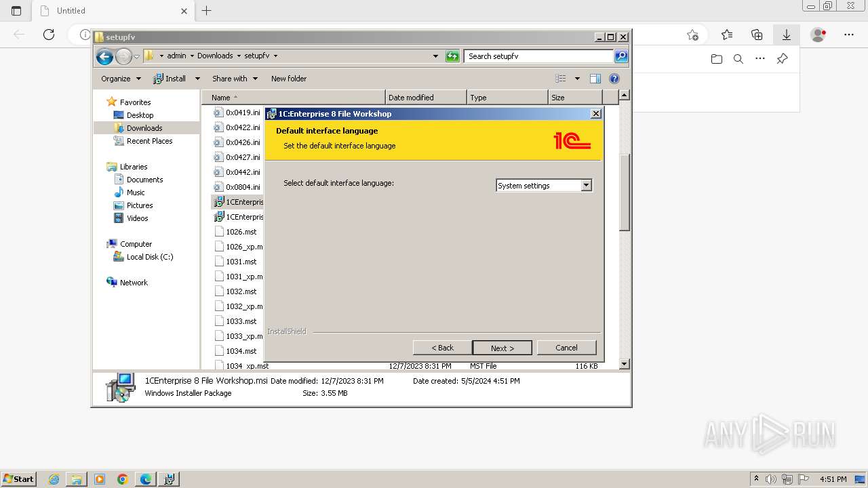The image size is (868, 488).
Task: Sort by Type column header
Action: point(507,98)
